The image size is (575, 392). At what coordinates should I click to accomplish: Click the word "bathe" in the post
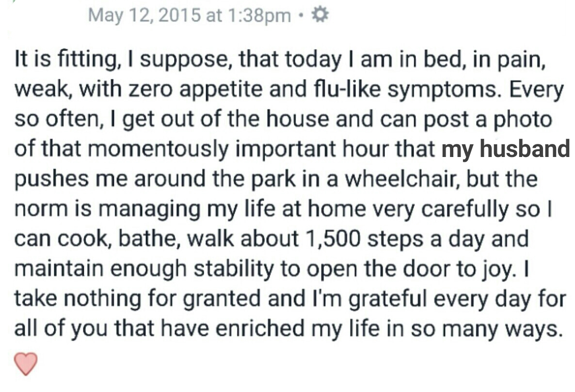pyautogui.click(x=116, y=239)
